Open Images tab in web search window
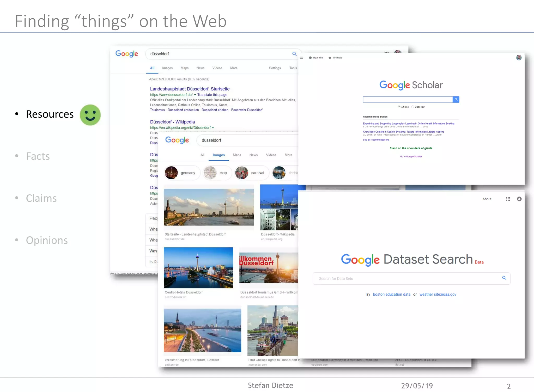Screen dimensions: 534x392 click(x=167, y=68)
